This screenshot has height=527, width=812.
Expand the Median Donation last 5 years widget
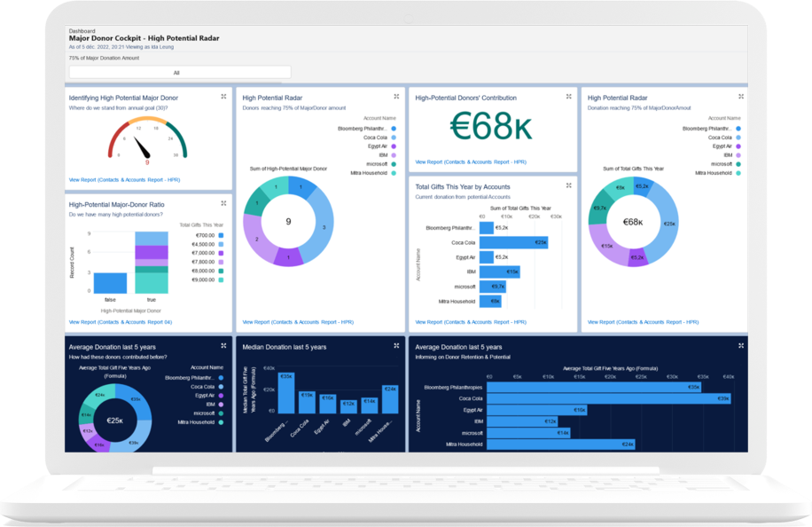tap(396, 345)
